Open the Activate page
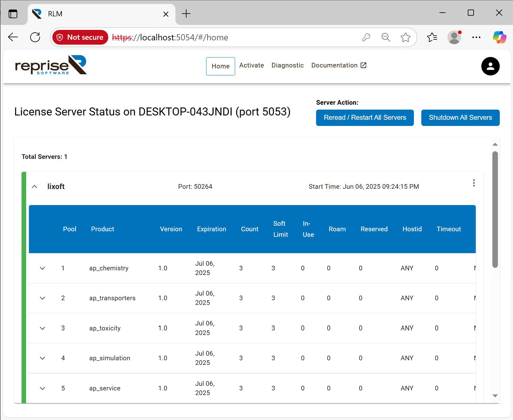This screenshot has width=513, height=420. (x=251, y=65)
